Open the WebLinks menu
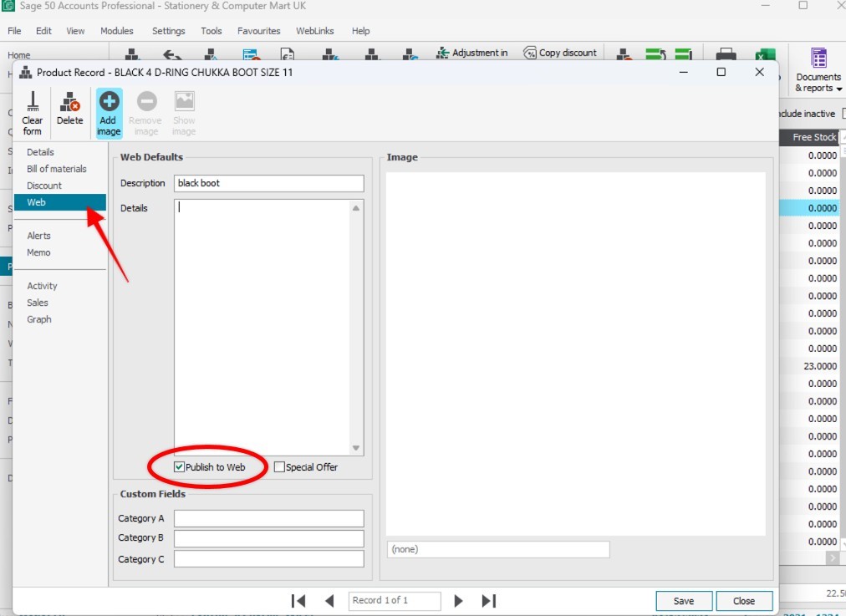The width and height of the screenshot is (846, 616). click(314, 31)
